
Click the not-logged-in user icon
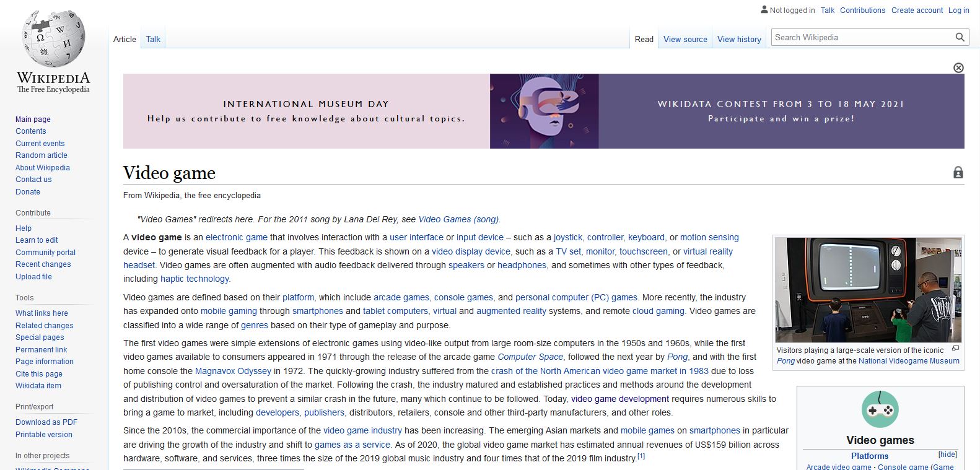click(764, 10)
